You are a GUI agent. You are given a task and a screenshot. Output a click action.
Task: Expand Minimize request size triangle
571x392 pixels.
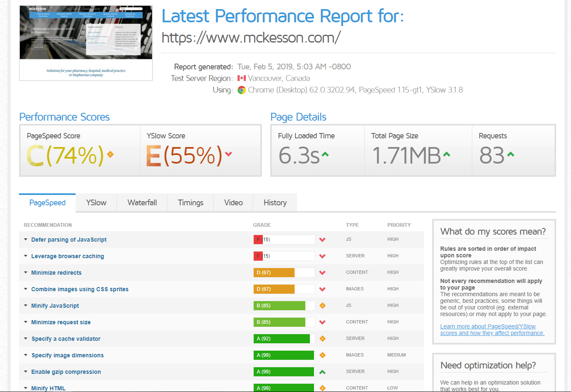[26, 322]
